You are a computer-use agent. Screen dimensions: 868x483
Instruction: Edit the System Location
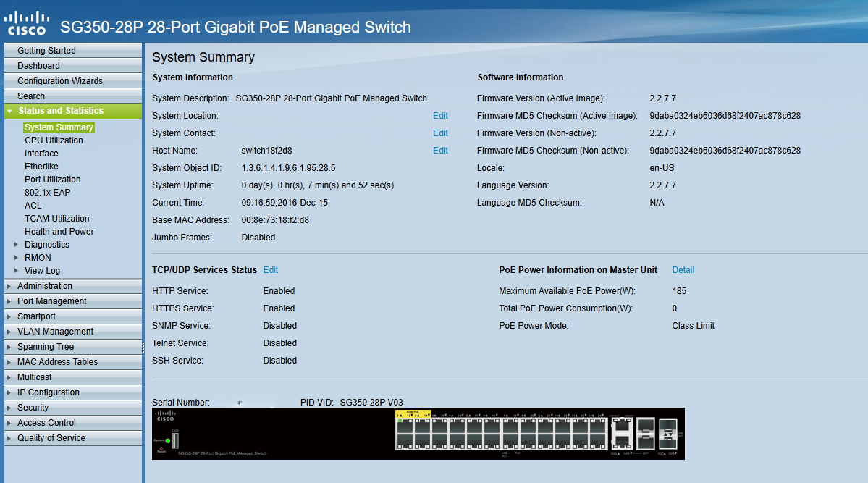point(441,116)
